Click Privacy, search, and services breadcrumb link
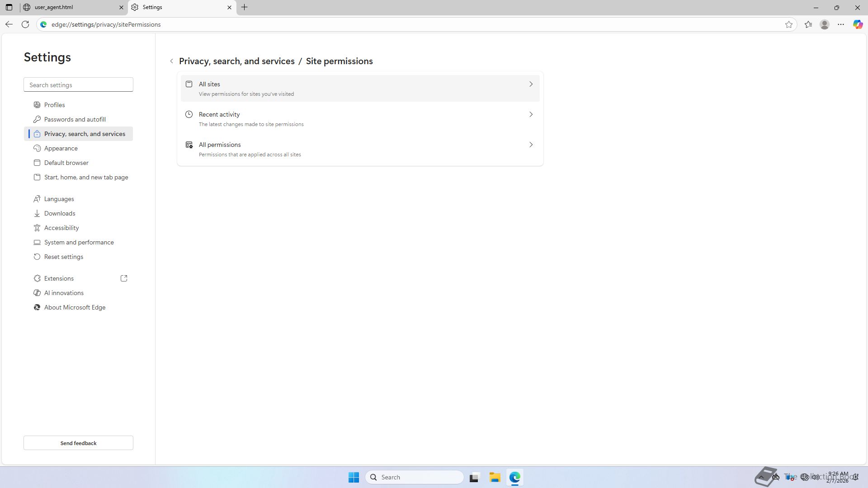Screen dimensions: 868x488 click(236, 61)
